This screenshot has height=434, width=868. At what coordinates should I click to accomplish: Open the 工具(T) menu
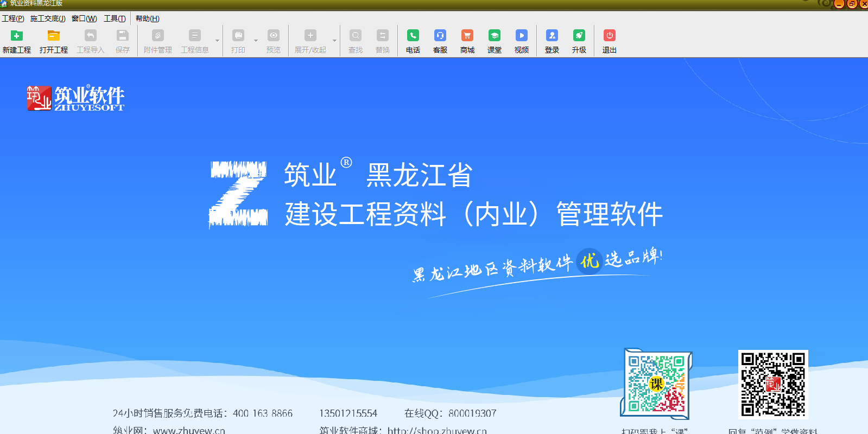click(x=115, y=18)
